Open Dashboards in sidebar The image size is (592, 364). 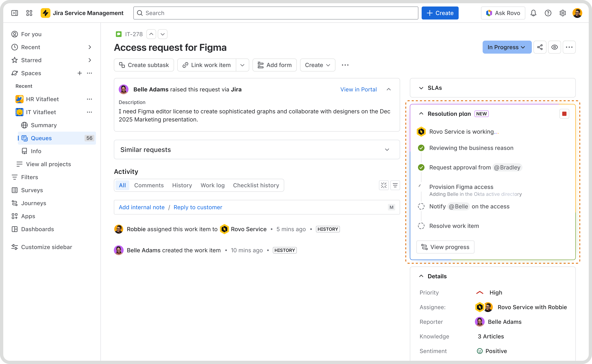(x=33, y=229)
